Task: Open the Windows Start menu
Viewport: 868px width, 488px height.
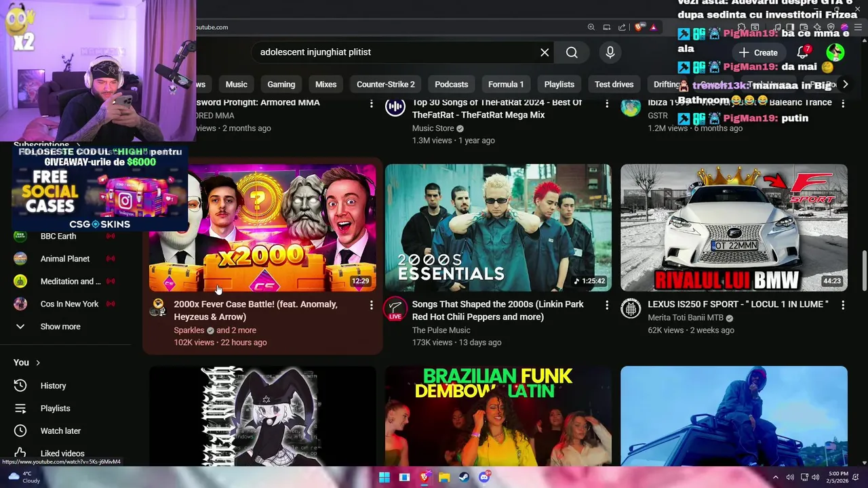Action: coord(384,477)
